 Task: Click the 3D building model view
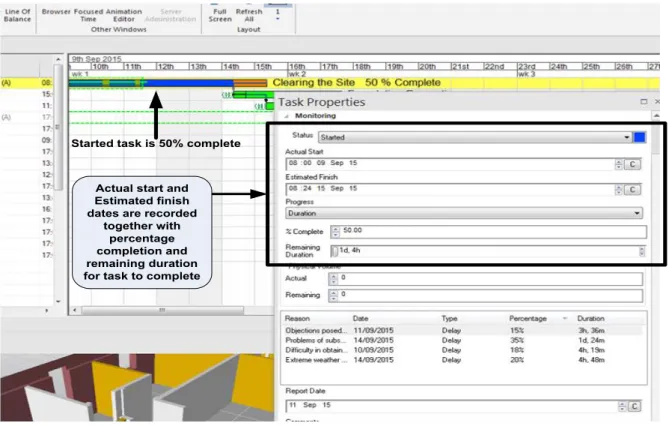point(137,388)
